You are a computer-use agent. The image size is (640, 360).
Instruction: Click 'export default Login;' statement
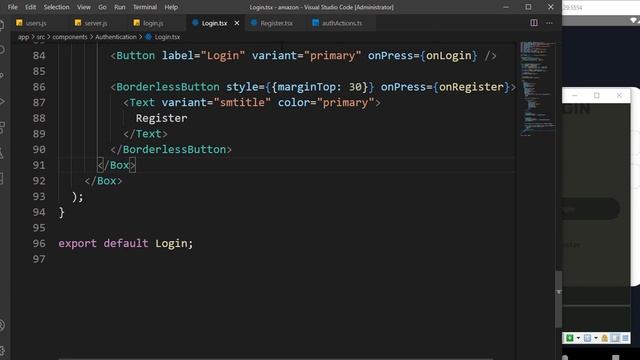pos(126,243)
